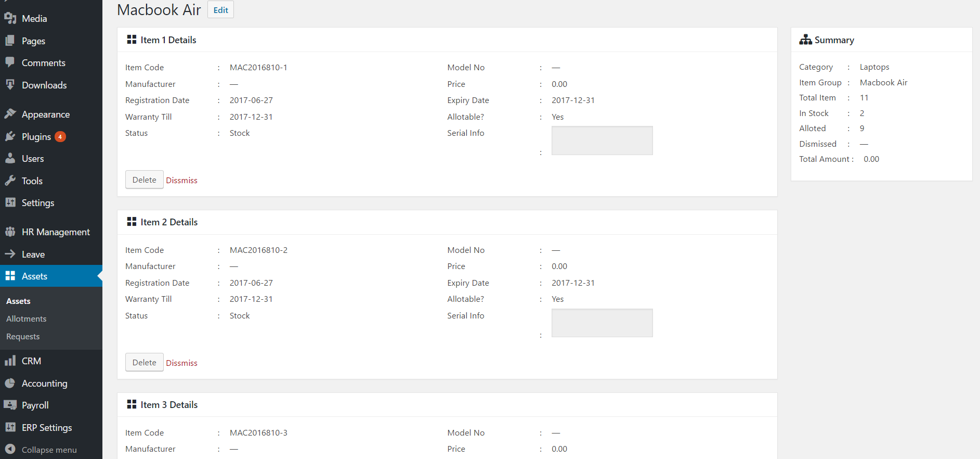Viewport: 980px width, 459px height.
Task: Click the Settings icon in sidebar
Action: point(10,202)
